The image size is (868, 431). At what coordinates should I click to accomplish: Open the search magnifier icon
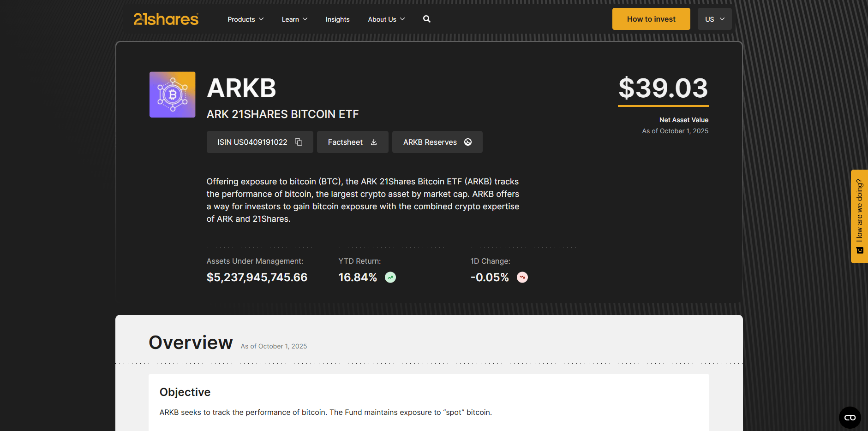click(427, 19)
